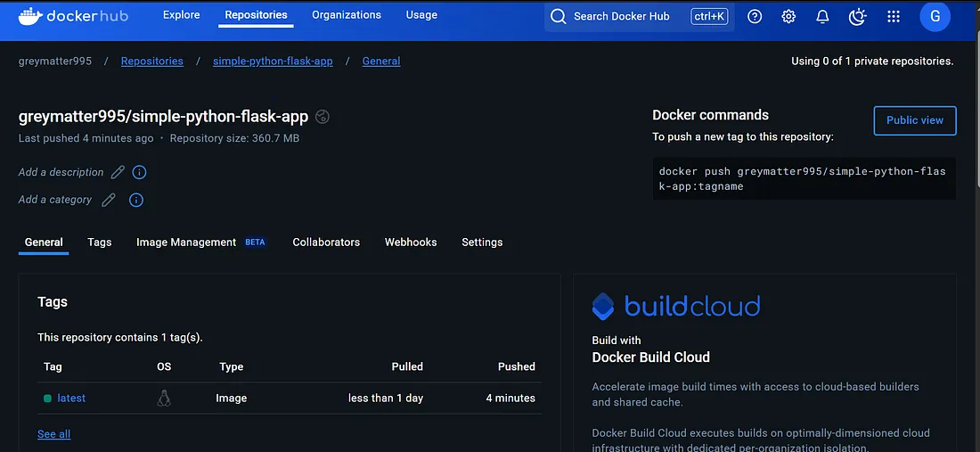
Task: Click the Add a category text
Action: pyautogui.click(x=55, y=200)
